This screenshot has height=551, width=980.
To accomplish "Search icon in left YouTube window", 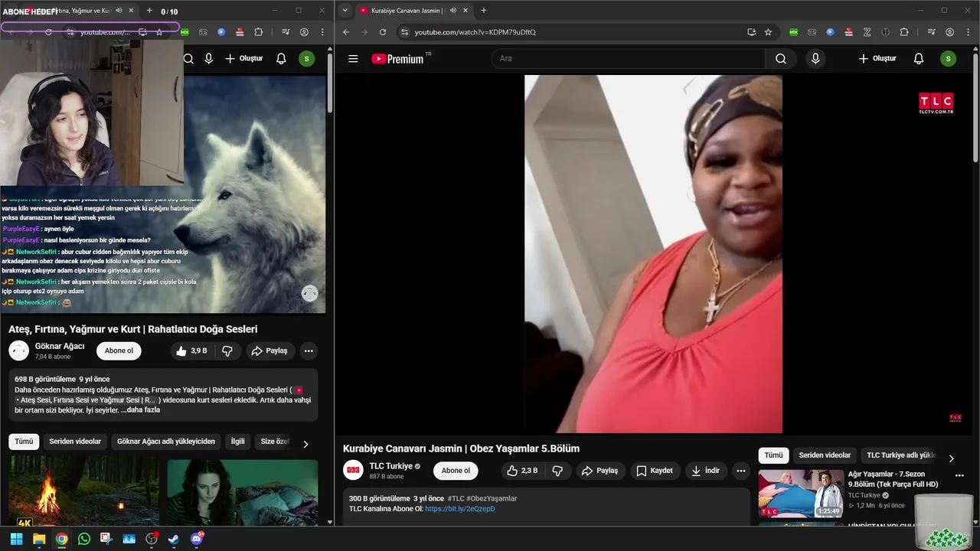I will (x=188, y=59).
